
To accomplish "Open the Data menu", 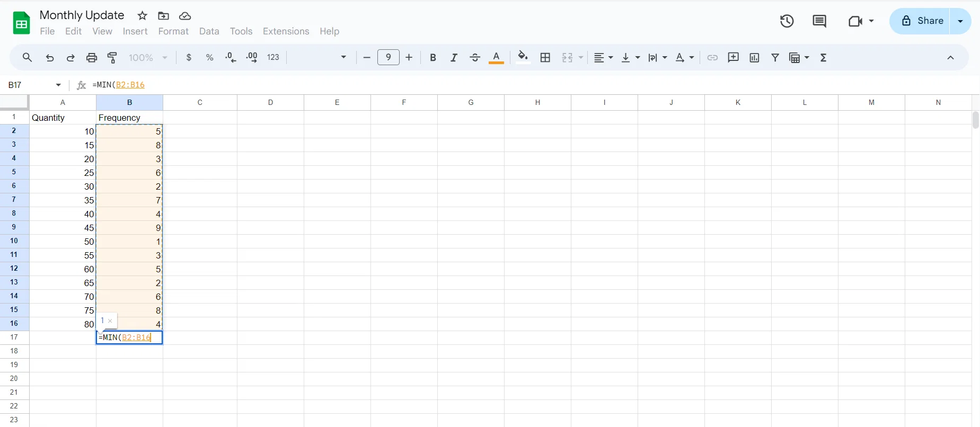I will pyautogui.click(x=209, y=31).
